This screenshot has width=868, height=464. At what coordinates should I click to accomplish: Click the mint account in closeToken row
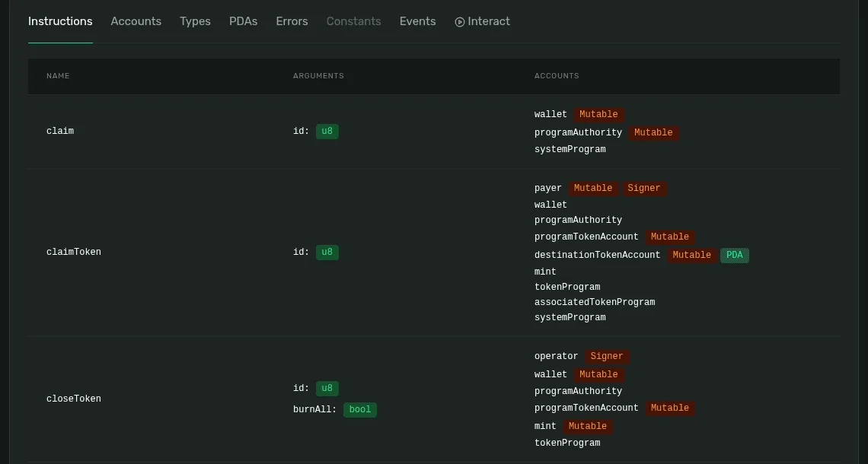click(x=545, y=426)
